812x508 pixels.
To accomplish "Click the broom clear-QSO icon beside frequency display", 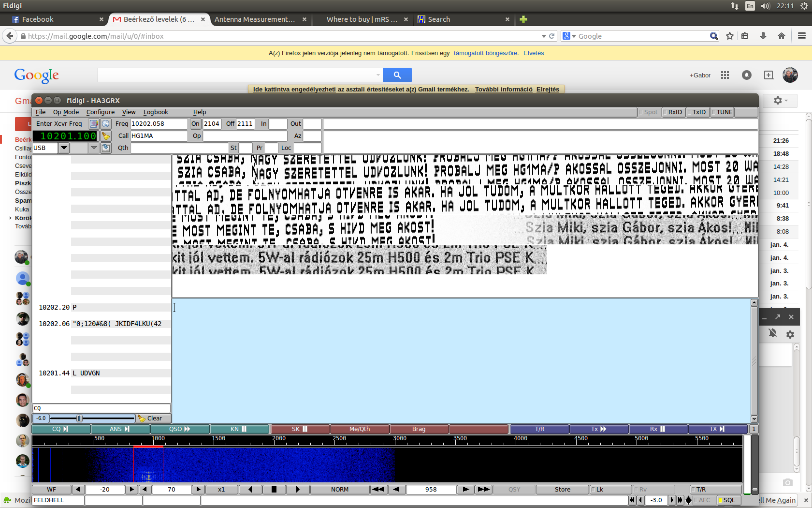I will point(105,136).
